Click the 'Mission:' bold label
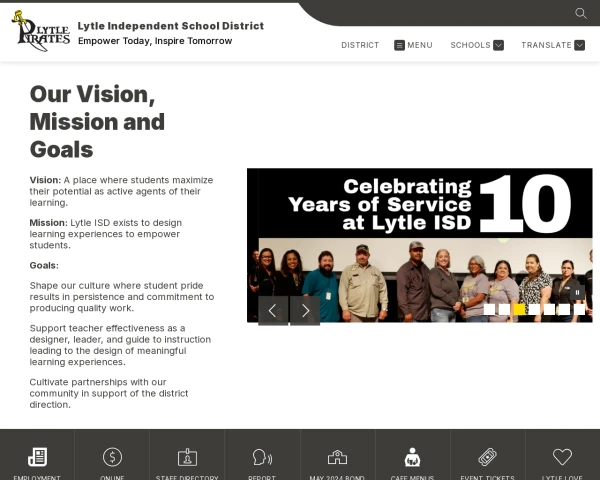The width and height of the screenshot is (600, 480). click(49, 223)
